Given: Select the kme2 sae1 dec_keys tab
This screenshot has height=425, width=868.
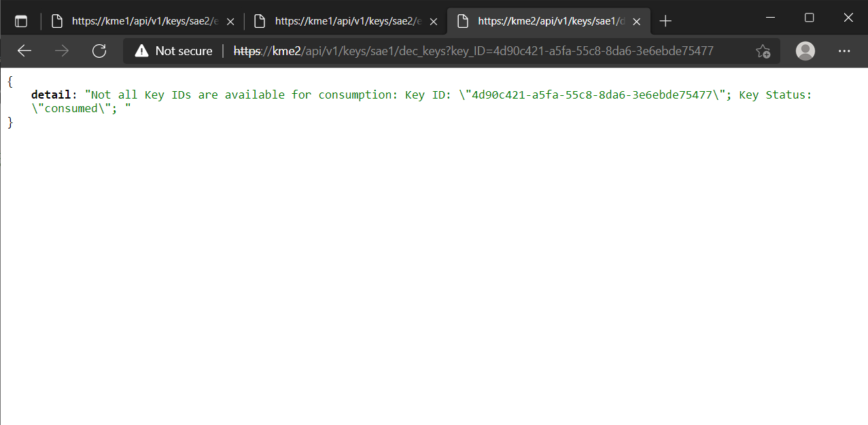Looking at the screenshot, I should [x=548, y=21].
